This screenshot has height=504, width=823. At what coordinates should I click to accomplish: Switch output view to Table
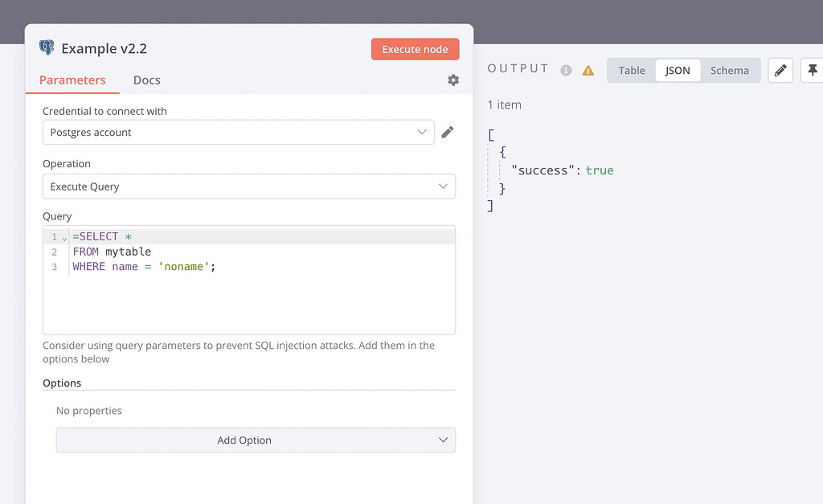tap(632, 71)
